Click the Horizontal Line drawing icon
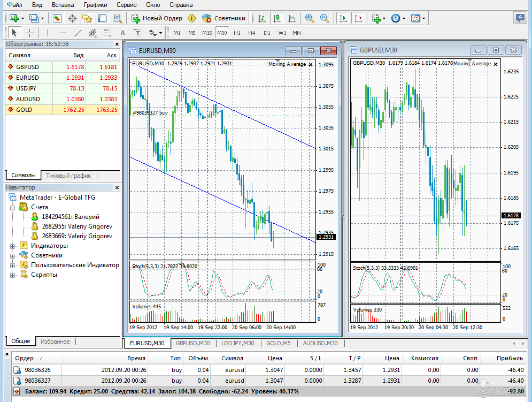The width and height of the screenshot is (532, 402). tap(63, 33)
